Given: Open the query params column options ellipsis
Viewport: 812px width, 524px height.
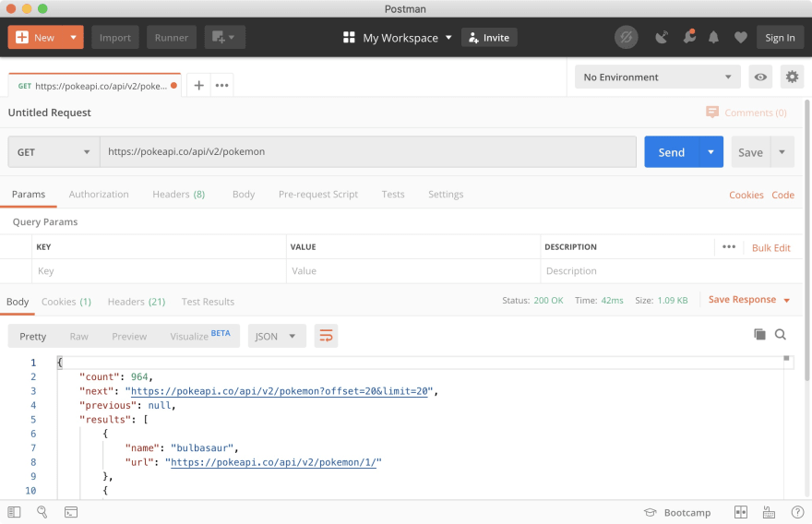Looking at the screenshot, I should pyautogui.click(x=729, y=247).
